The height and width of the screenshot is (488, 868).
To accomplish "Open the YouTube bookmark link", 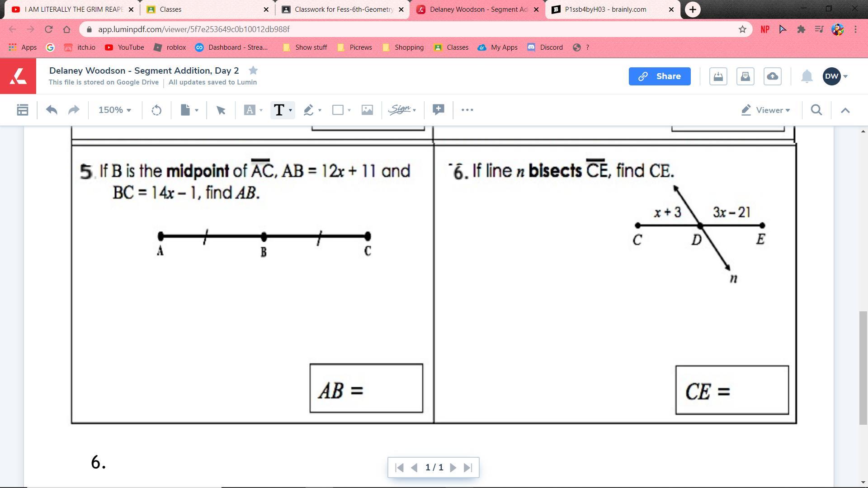I will click(124, 47).
